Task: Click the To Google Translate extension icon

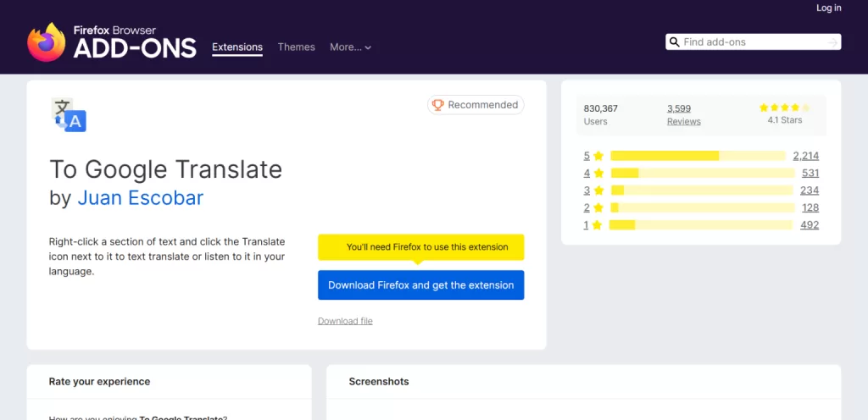Action: click(70, 115)
